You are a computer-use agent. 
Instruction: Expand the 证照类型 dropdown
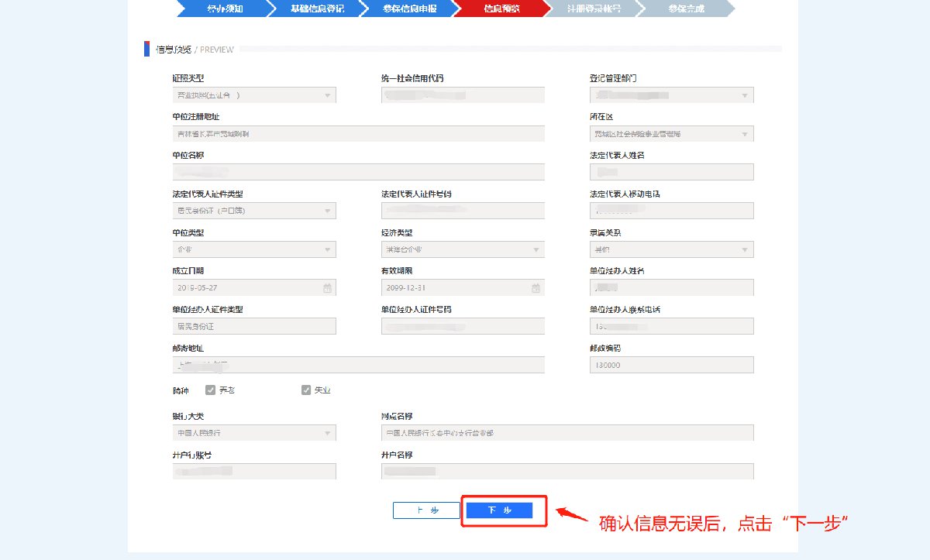(x=327, y=95)
